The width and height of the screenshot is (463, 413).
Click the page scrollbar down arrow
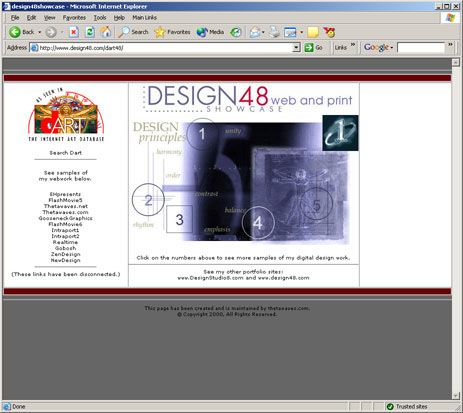pyautogui.click(x=455, y=396)
